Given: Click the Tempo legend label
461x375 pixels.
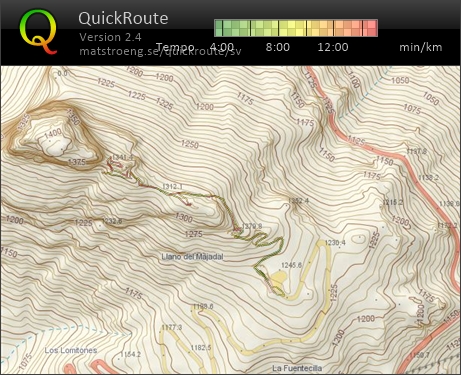Looking at the screenshot, I should tap(175, 47).
